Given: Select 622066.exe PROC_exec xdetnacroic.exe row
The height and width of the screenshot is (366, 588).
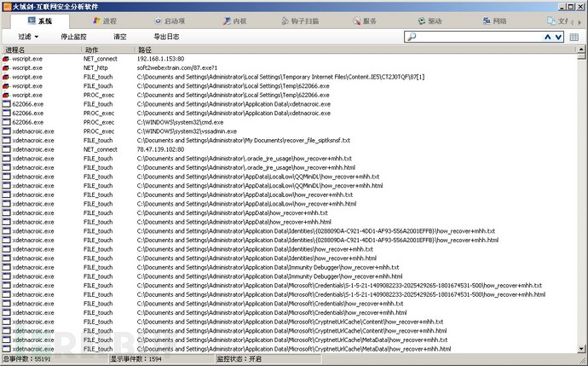Looking at the screenshot, I should pyautogui.click(x=289, y=113).
